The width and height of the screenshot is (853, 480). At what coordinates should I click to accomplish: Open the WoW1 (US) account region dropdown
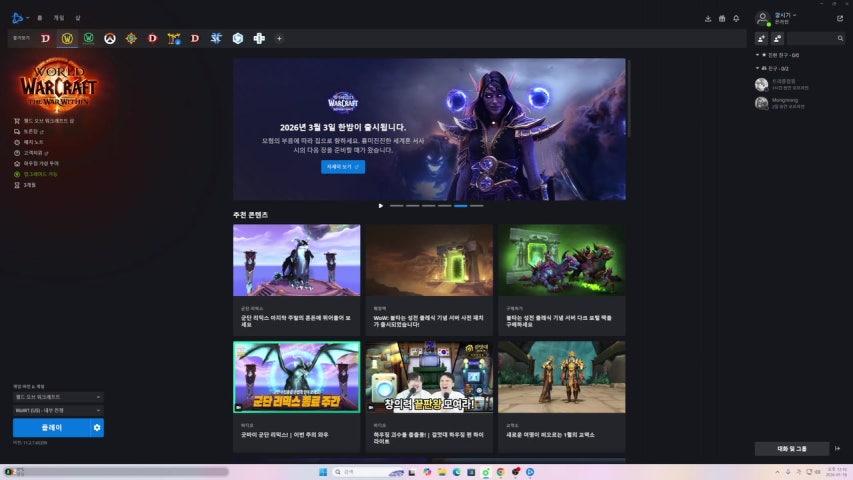point(58,410)
